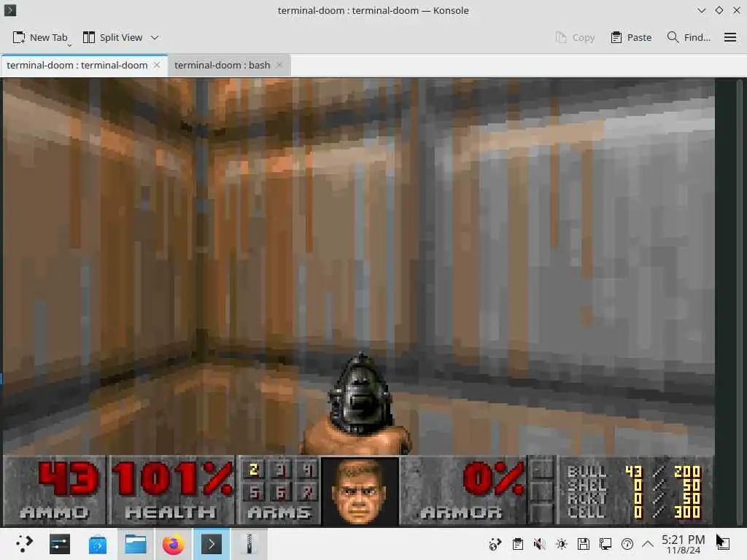Select the Konsole taskbar entry
747x560 pixels.
[211, 544]
